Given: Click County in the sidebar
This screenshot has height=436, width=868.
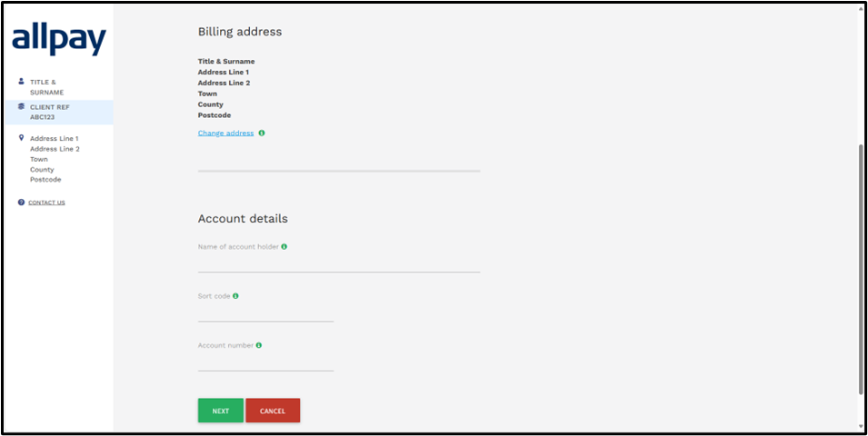Looking at the screenshot, I should tap(42, 170).
